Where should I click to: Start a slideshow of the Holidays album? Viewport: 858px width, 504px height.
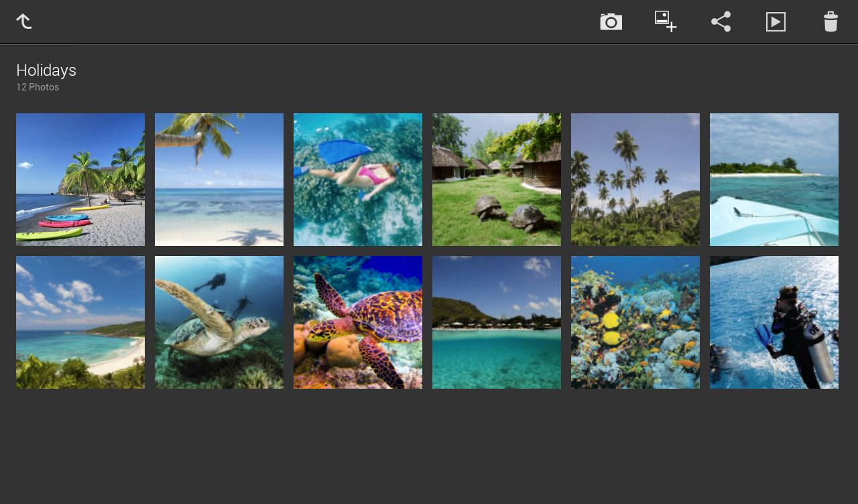pyautogui.click(x=776, y=21)
